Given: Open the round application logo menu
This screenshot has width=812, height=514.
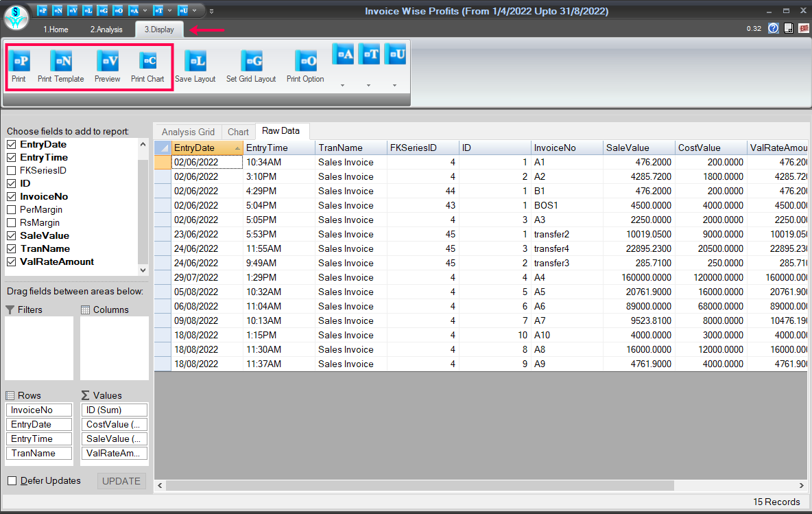Looking at the screenshot, I should 16,17.
